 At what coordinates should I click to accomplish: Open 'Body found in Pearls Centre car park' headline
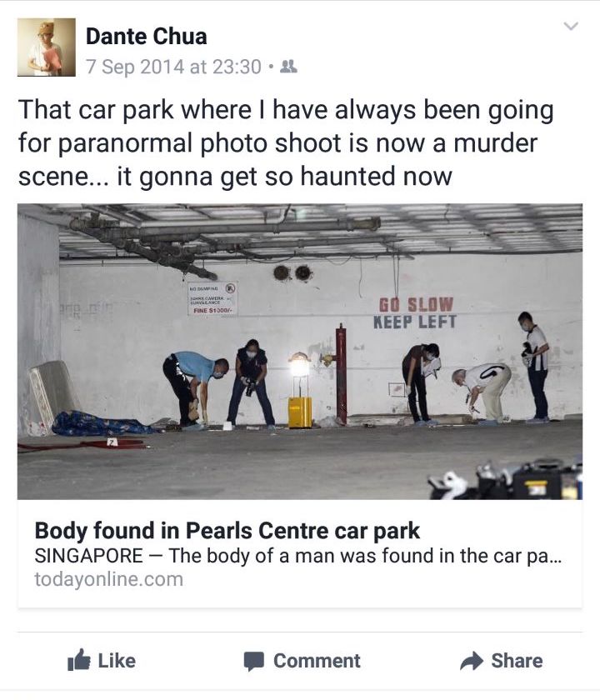pyautogui.click(x=227, y=531)
